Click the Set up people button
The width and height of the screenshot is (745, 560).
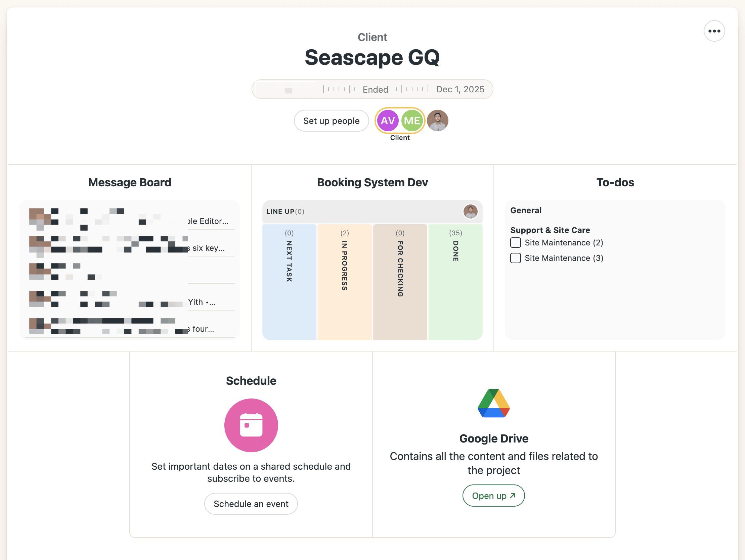coord(331,121)
